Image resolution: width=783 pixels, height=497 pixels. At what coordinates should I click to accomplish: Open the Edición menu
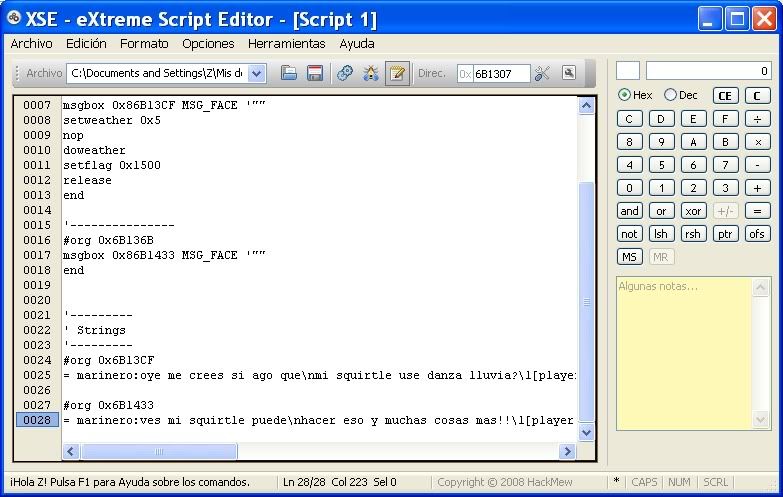(x=86, y=44)
